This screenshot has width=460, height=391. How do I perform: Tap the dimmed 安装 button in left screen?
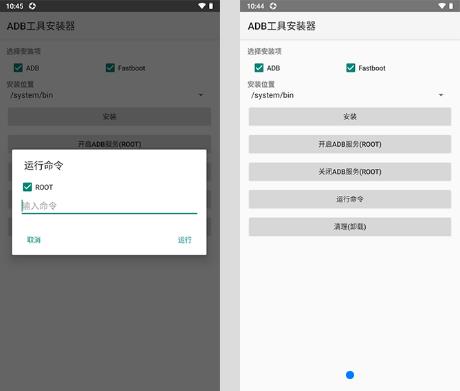(x=109, y=116)
